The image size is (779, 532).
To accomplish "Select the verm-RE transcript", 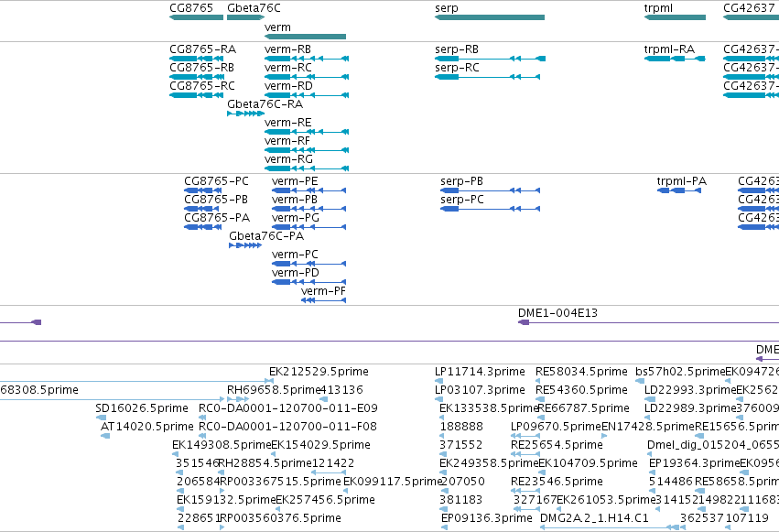I will 307,132.
